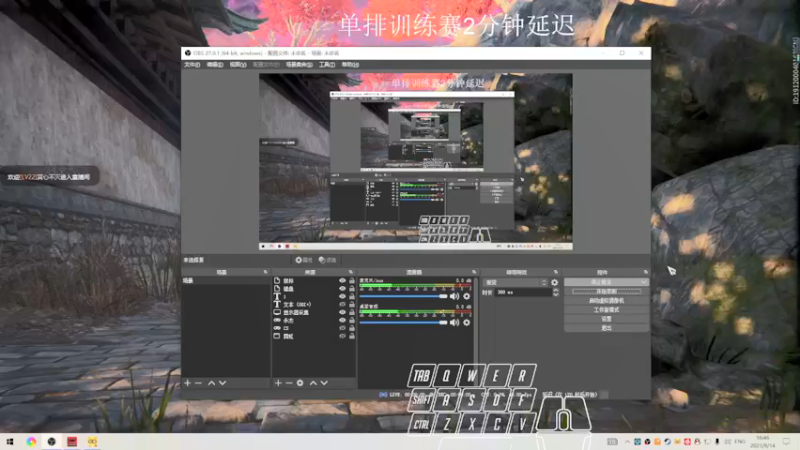Open the taskbar clock and date
Screen dimensions: 800x450
point(763,441)
